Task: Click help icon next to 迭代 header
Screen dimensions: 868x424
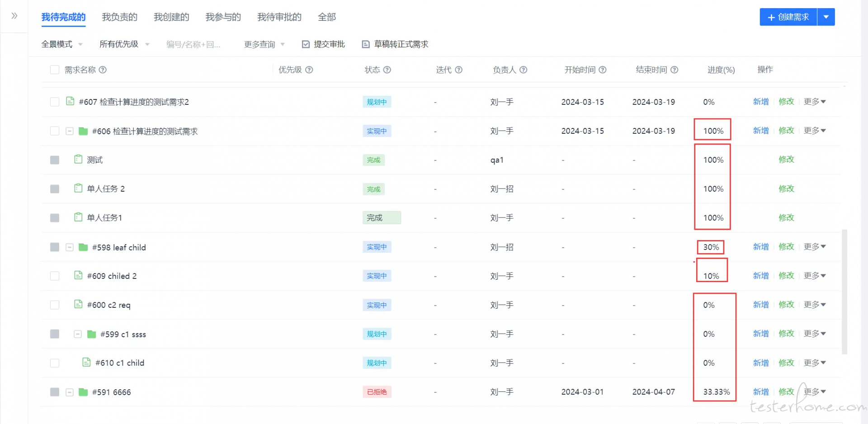Action: (x=458, y=70)
